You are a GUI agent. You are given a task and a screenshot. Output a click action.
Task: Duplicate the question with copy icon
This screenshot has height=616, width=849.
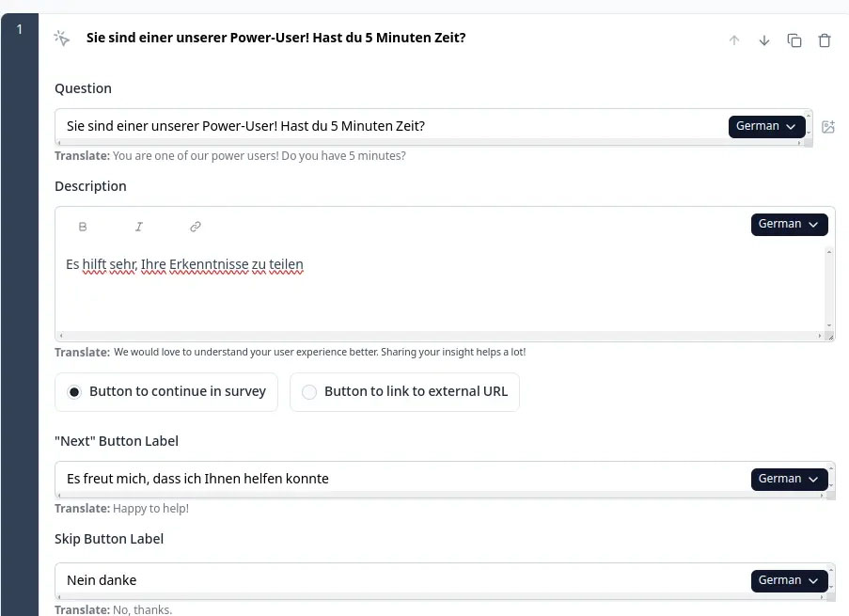click(x=794, y=40)
